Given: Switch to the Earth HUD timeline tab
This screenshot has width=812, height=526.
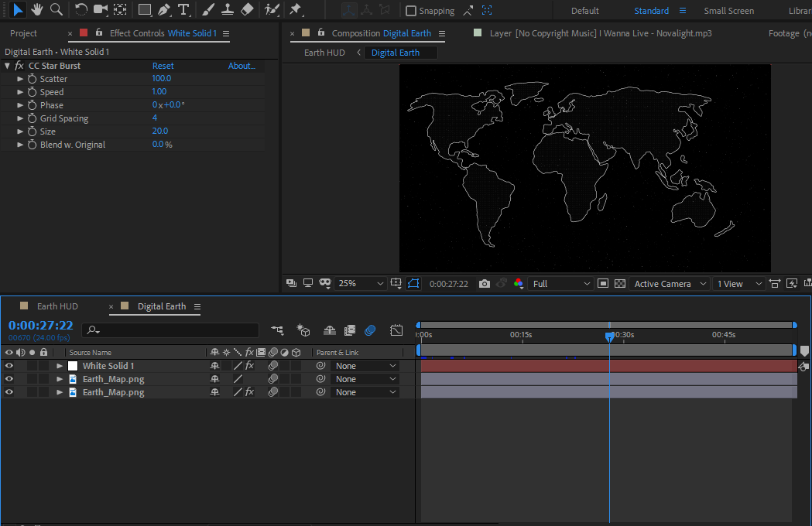Looking at the screenshot, I should pyautogui.click(x=57, y=306).
